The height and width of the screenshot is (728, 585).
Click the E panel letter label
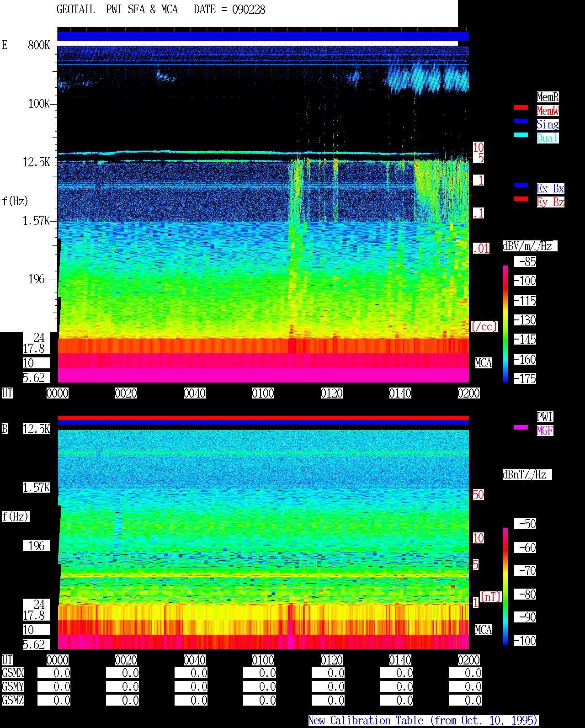pos(5,45)
